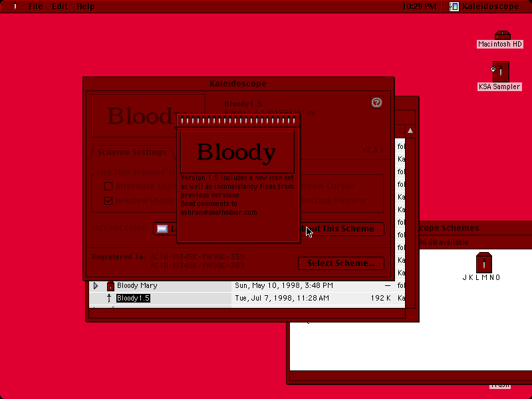Select the Bloody1.5 file name
The image size is (532, 399).
click(x=133, y=298)
